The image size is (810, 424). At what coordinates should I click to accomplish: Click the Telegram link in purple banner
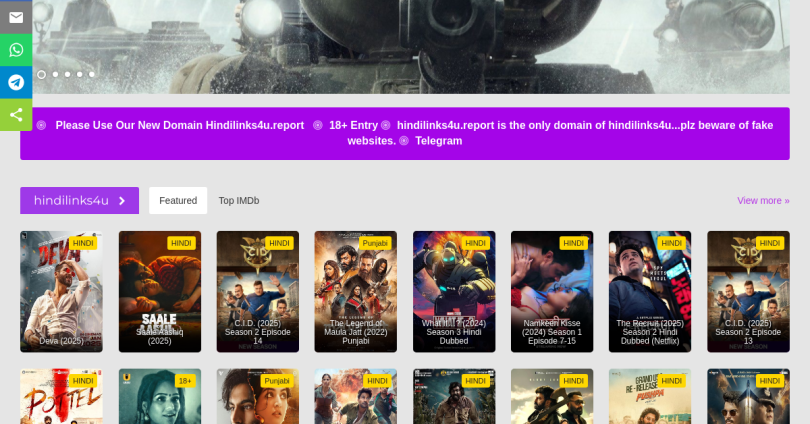coord(438,141)
